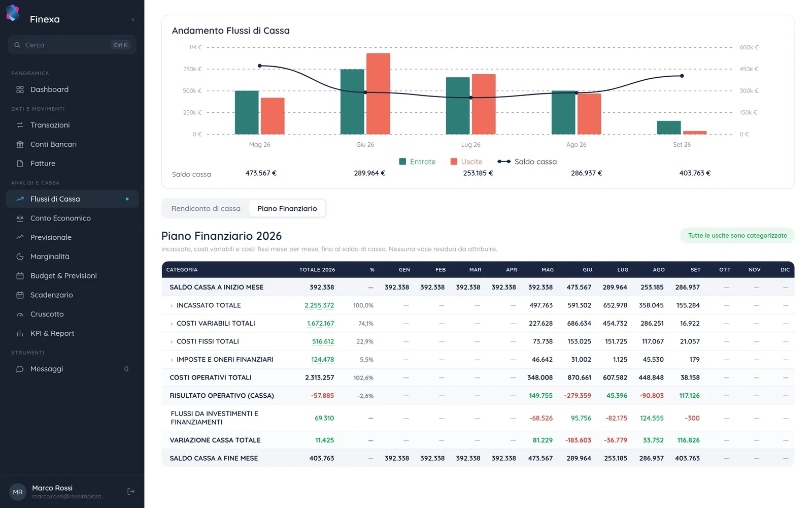Click the Mag 26 Entrate bar
This screenshot has width=812, height=508.
(x=247, y=113)
